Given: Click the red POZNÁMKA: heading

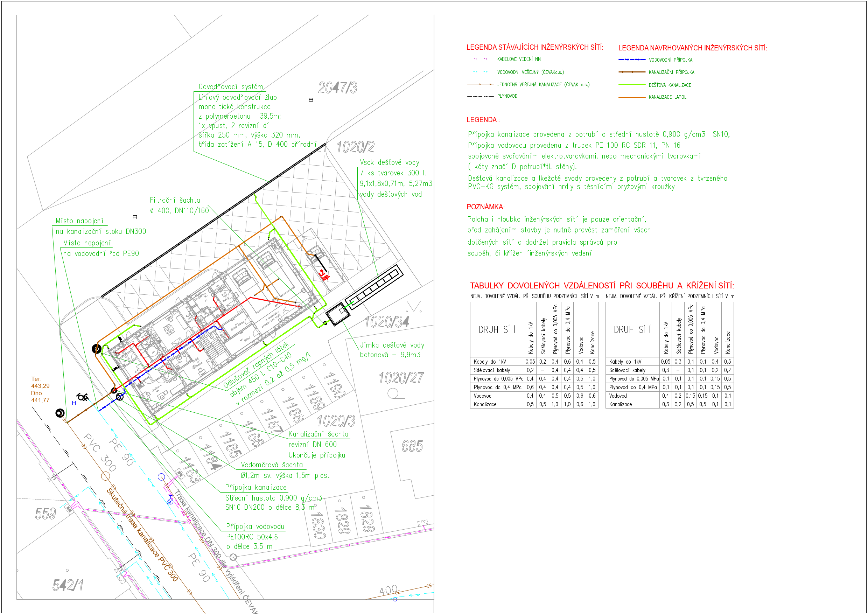Looking at the screenshot, I should pos(485,207).
